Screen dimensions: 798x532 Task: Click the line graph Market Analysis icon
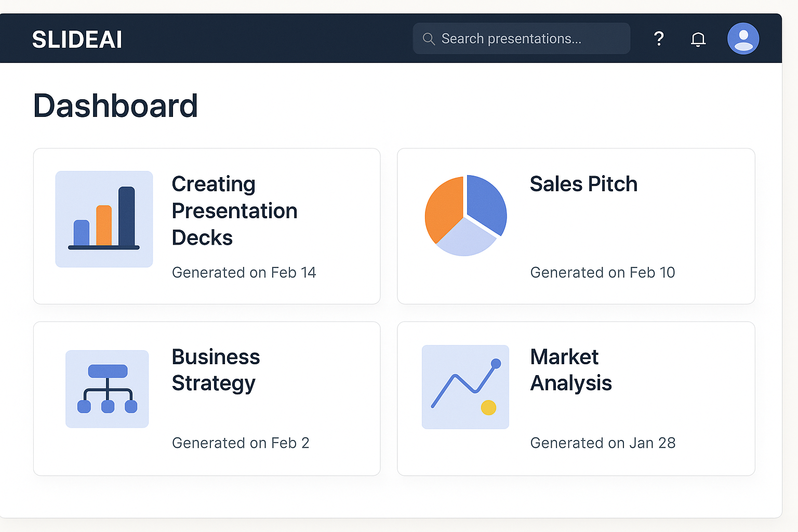pyautogui.click(x=465, y=387)
